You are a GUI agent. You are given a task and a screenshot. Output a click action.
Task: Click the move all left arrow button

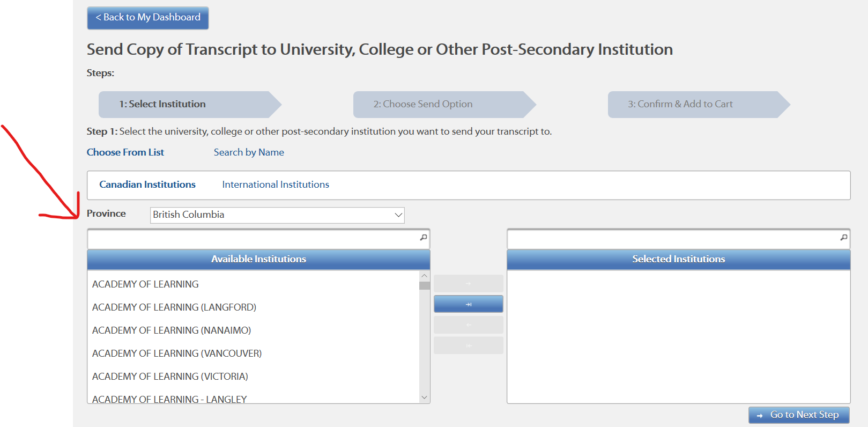click(469, 345)
